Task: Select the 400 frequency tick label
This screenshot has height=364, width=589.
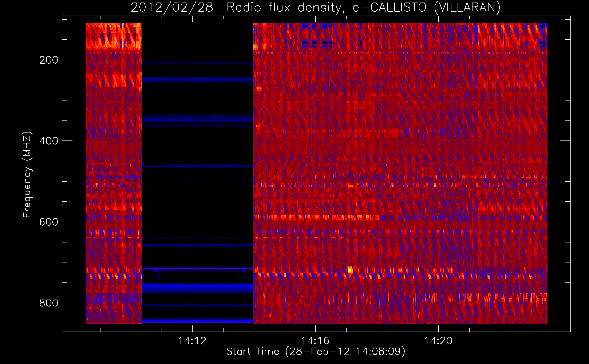Action: (49, 141)
